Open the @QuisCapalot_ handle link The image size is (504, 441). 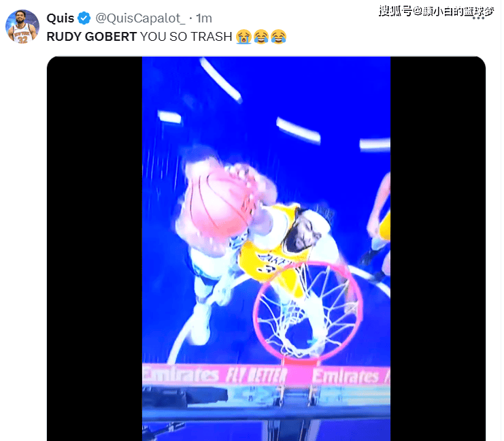[141, 18]
